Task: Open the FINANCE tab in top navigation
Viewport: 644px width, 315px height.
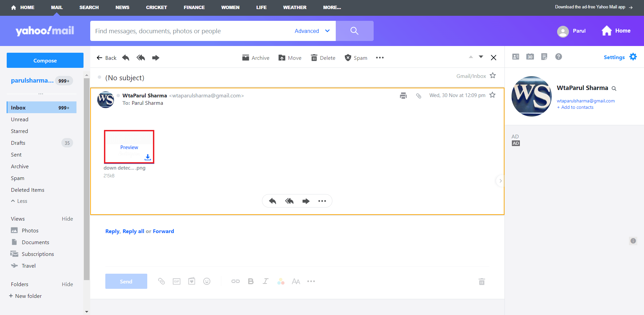Action: point(194,7)
